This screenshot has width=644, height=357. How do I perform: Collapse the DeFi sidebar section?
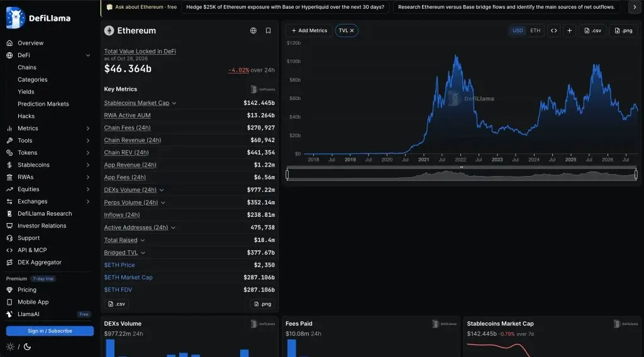point(88,55)
